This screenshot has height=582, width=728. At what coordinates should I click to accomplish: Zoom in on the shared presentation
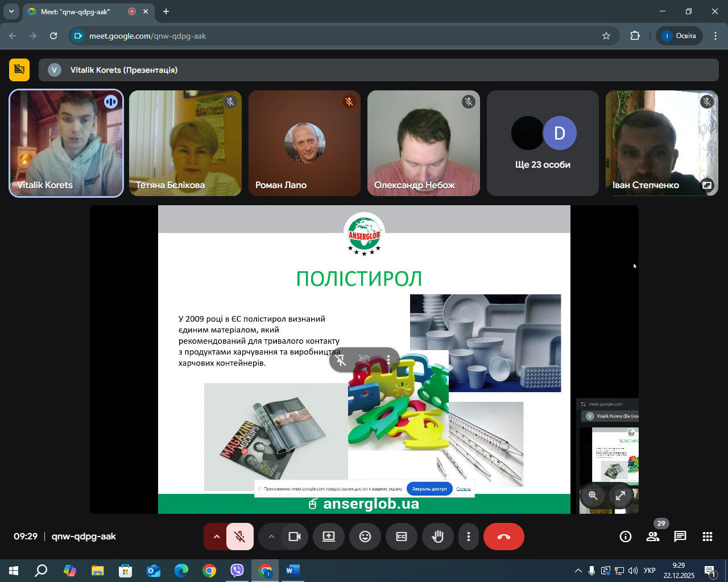tap(593, 496)
